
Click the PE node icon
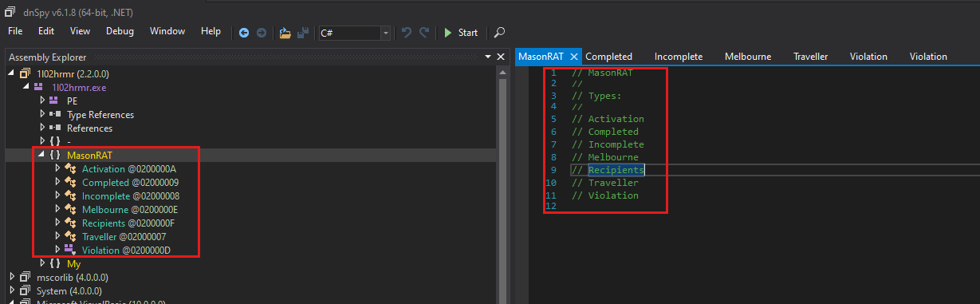(53, 101)
